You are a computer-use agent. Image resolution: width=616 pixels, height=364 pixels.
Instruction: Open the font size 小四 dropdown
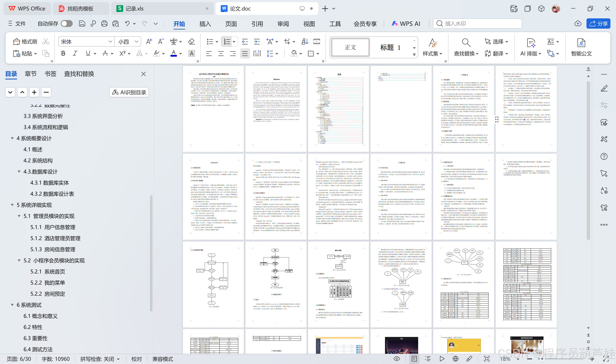[x=136, y=41]
